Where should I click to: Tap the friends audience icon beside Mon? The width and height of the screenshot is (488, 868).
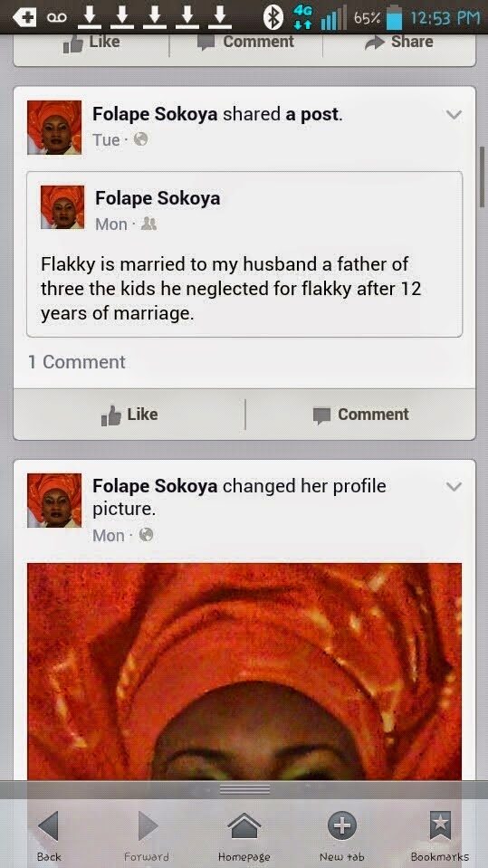click(x=149, y=224)
